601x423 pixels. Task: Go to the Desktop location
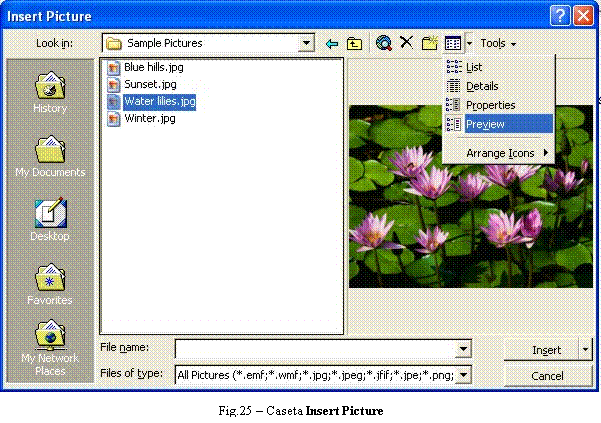coord(50,219)
